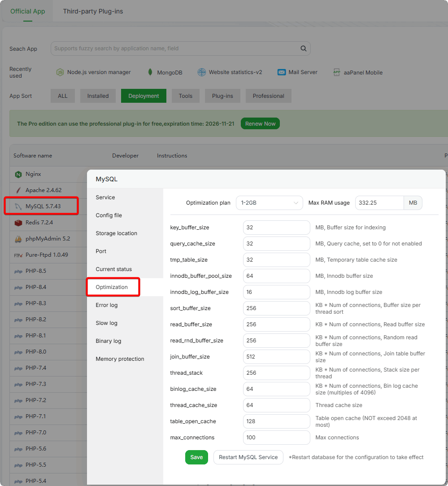Click the PHP-8.2 php icon
Image resolution: width=448 pixels, height=486 pixels.
[x=18, y=320]
